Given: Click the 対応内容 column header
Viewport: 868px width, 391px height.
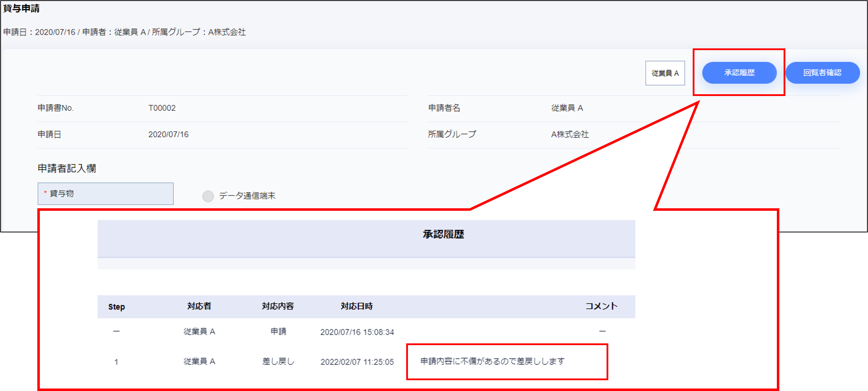Looking at the screenshot, I should [278, 306].
